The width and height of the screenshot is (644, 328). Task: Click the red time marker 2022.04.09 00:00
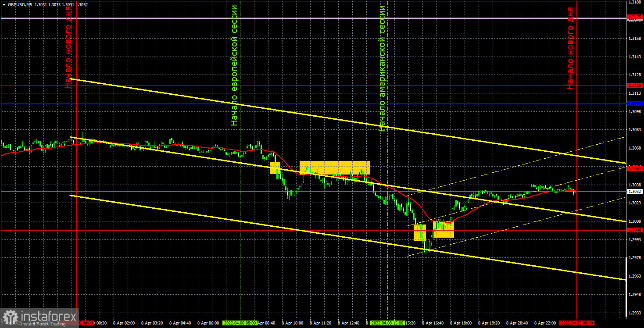pyautogui.click(x=577, y=323)
